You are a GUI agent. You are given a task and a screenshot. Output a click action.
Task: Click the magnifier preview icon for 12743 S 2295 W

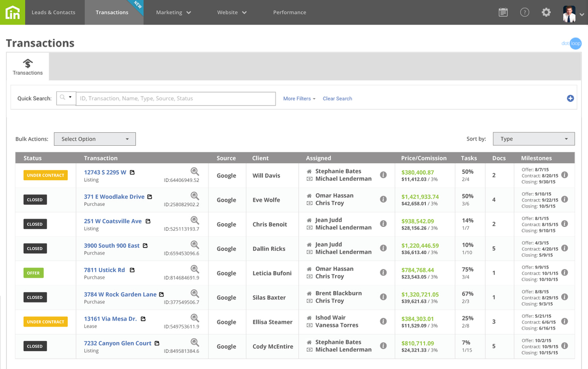pyautogui.click(x=194, y=171)
